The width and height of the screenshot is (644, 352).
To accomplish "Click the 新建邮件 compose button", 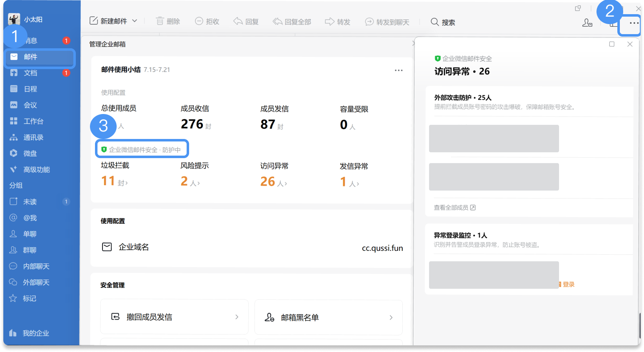I will (108, 21).
